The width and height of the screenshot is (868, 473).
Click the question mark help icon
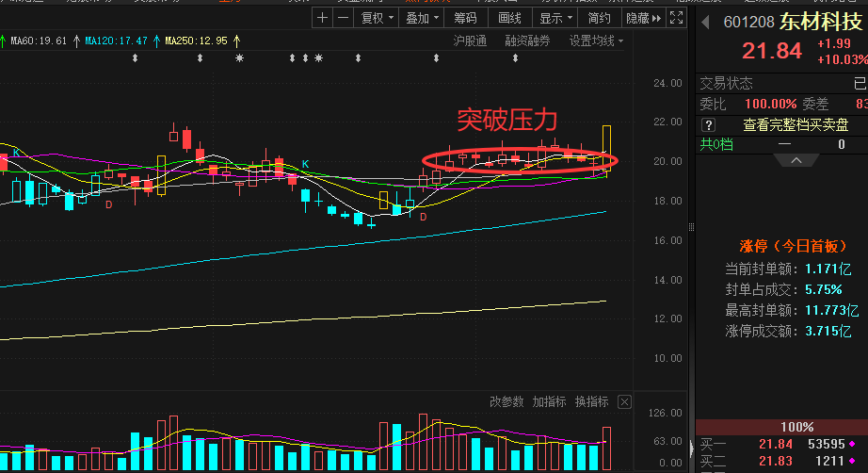point(708,125)
